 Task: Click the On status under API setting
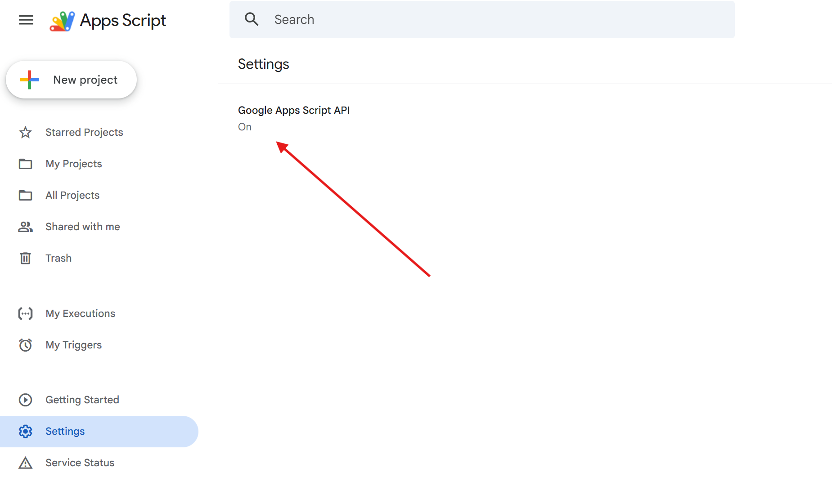point(245,127)
